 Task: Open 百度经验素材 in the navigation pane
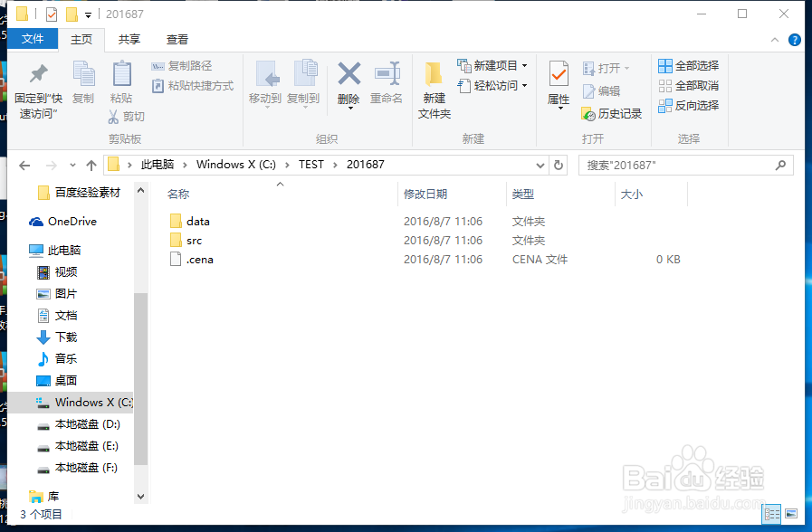coord(80,193)
